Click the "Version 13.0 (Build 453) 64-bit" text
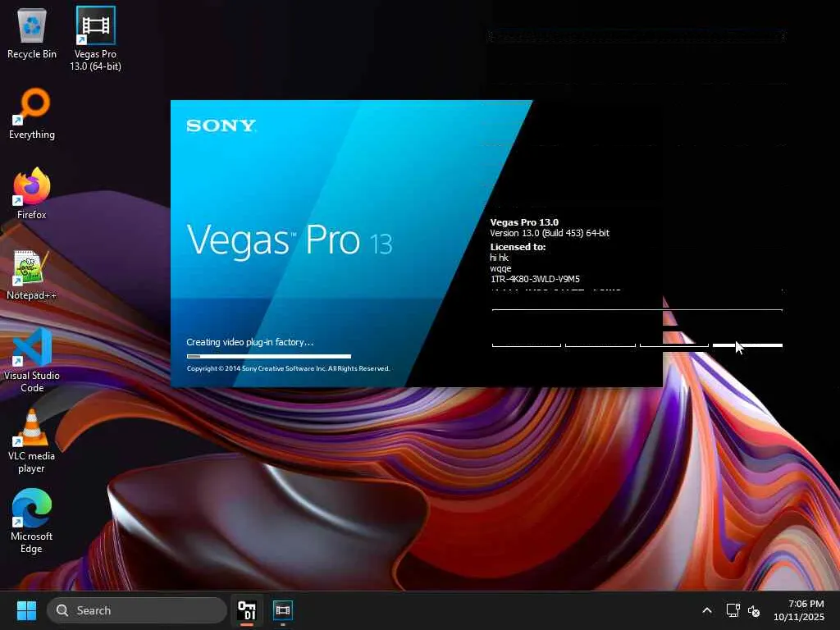The width and height of the screenshot is (840, 630). 550,233
